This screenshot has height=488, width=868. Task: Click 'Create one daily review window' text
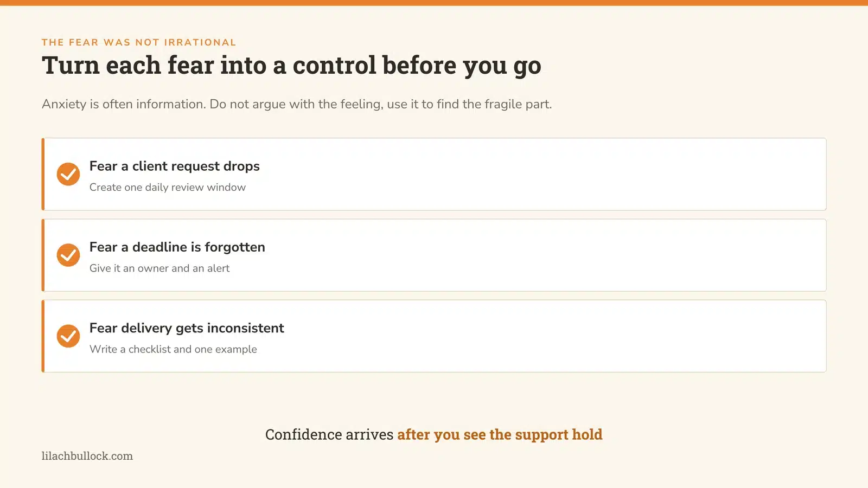coord(168,187)
